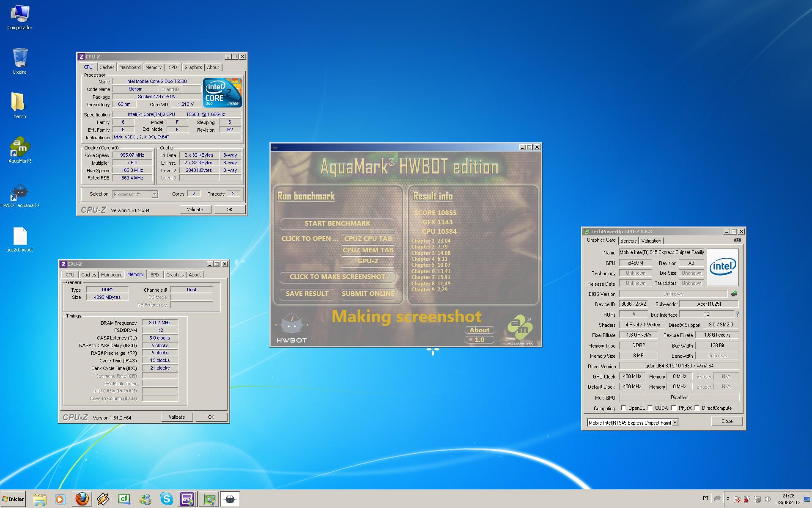This screenshot has height=508, width=812.
Task: Switch to Caches tab in top CPU-Z
Action: [x=107, y=67]
